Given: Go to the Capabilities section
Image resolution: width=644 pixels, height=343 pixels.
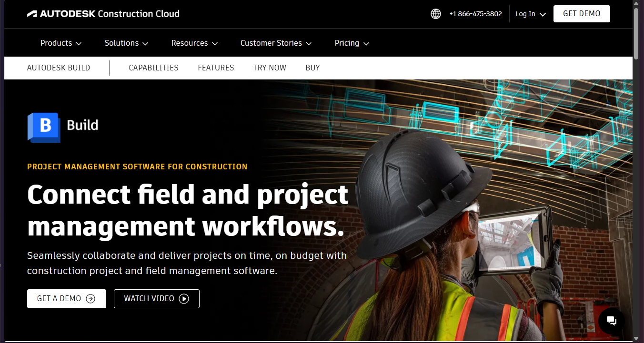Looking at the screenshot, I should 154,68.
